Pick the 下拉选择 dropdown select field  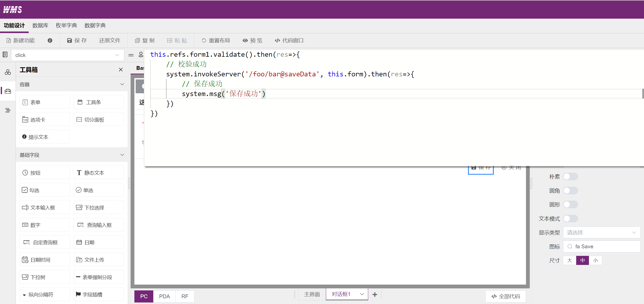click(99, 207)
